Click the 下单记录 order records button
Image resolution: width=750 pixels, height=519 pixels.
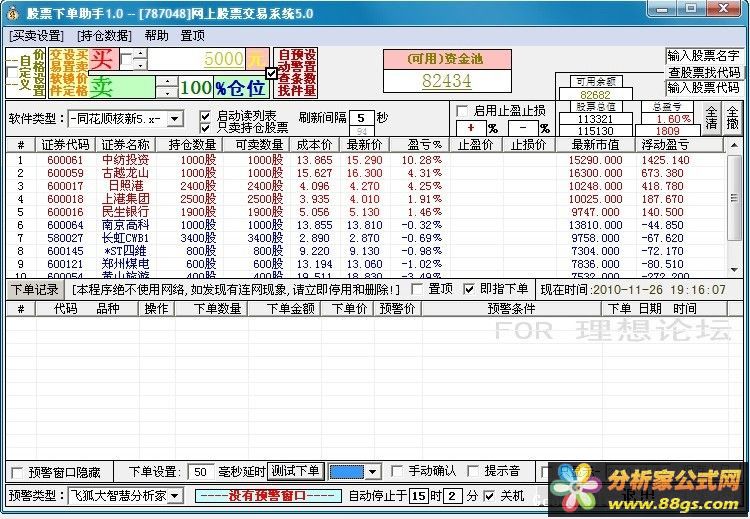click(34, 289)
